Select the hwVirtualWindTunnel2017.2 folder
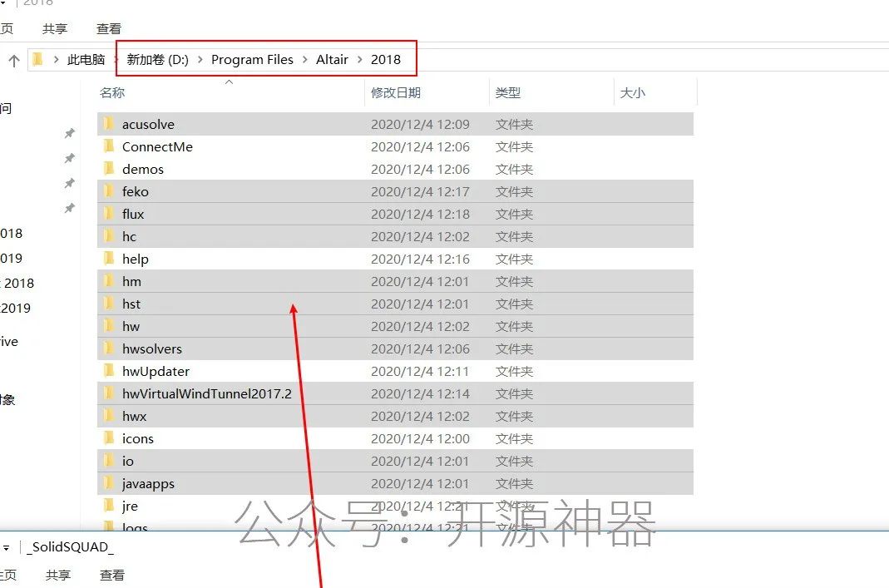 (x=206, y=393)
